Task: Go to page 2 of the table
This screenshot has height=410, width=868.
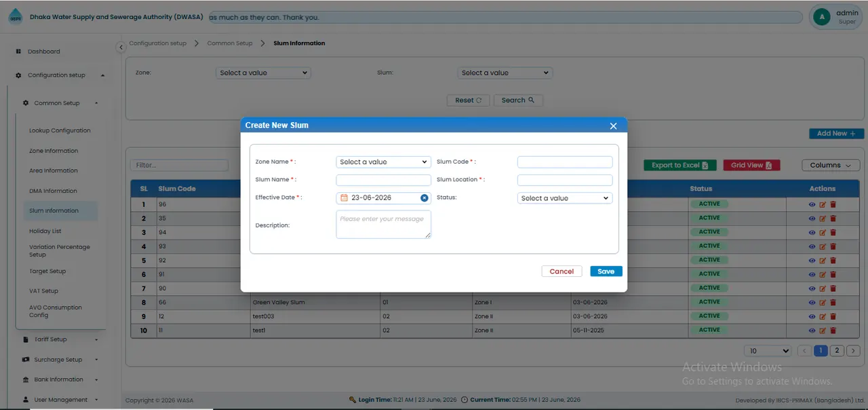Action: 837,351
